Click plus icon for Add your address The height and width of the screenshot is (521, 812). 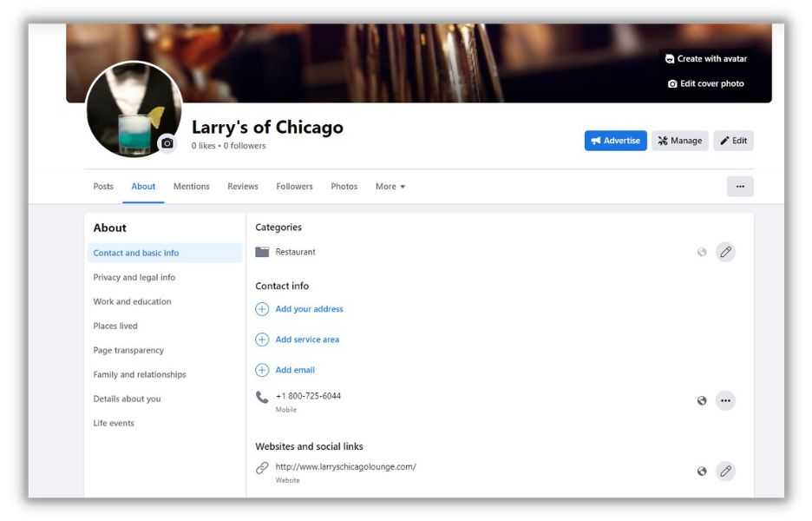point(262,309)
